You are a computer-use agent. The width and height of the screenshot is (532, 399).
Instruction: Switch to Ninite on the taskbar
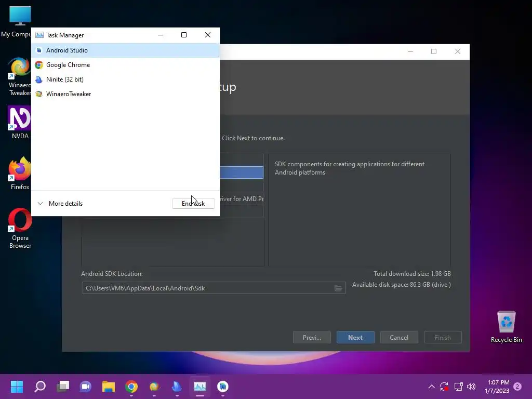coord(177,387)
